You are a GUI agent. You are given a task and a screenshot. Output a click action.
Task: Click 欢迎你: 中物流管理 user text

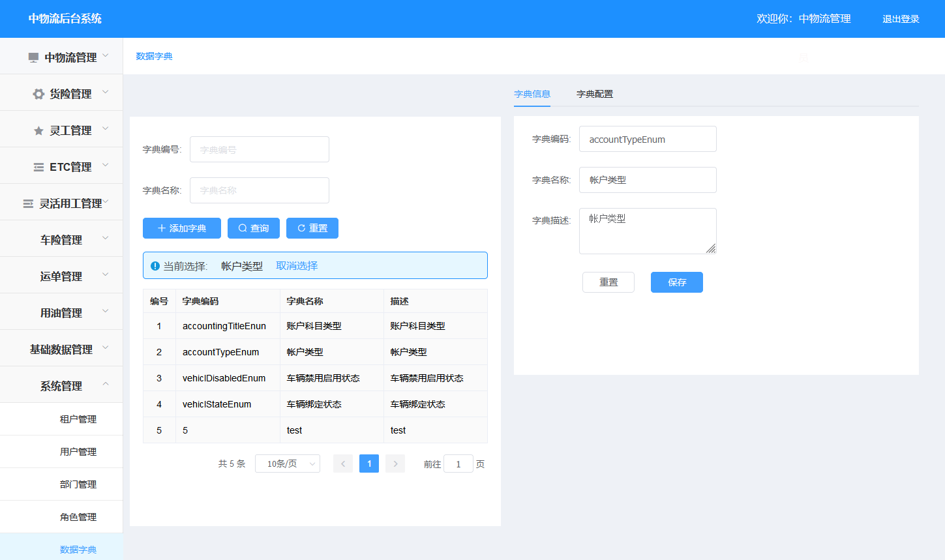click(x=803, y=19)
